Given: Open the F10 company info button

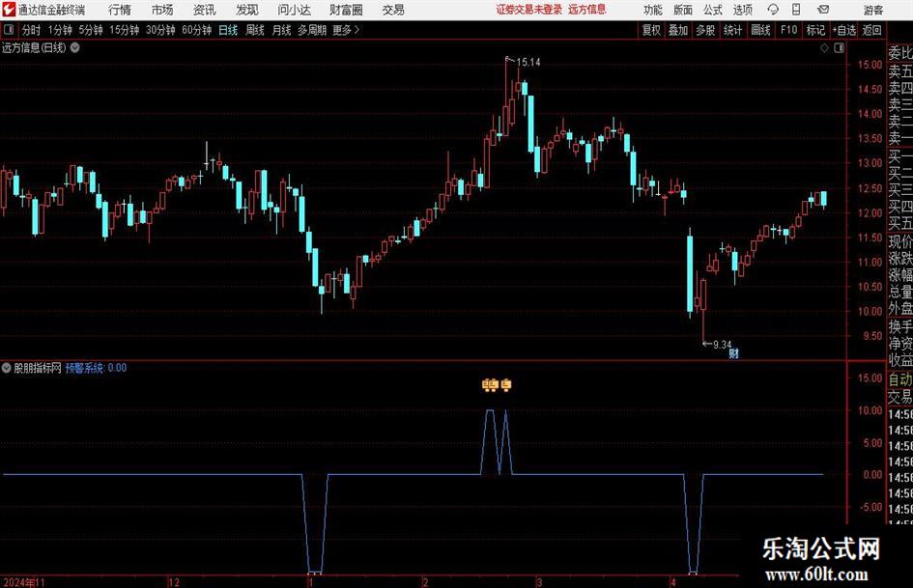Looking at the screenshot, I should 789,30.
